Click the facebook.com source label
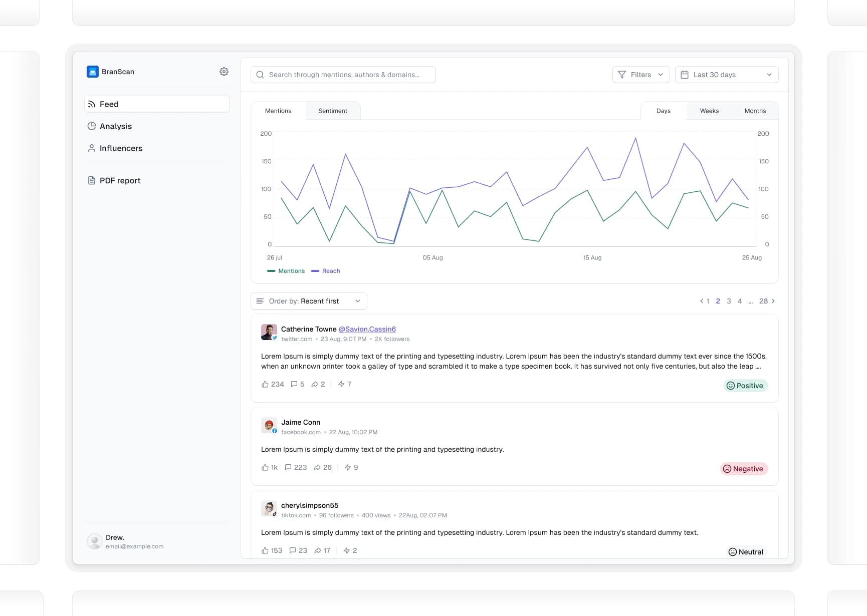867x616 pixels. click(x=301, y=432)
